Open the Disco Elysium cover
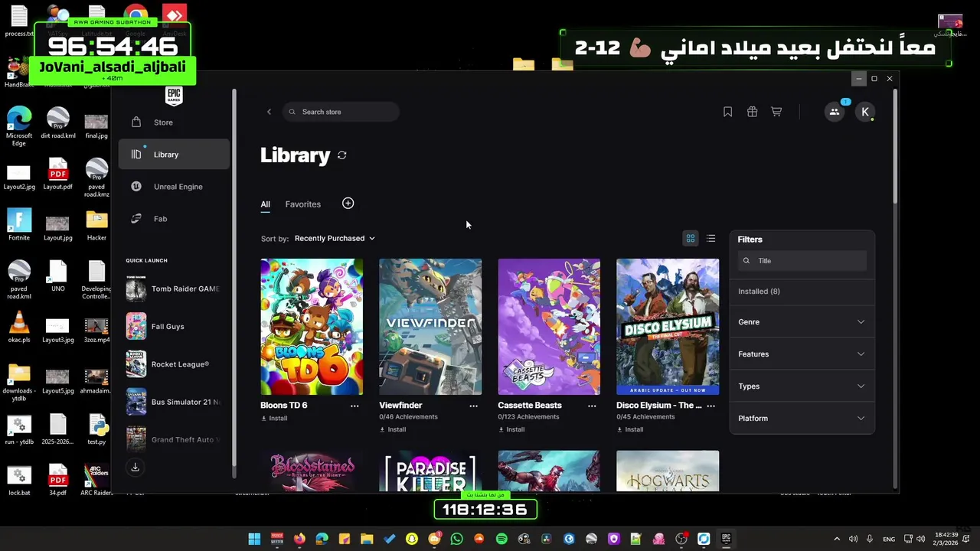This screenshot has height=551, width=980. point(668,327)
